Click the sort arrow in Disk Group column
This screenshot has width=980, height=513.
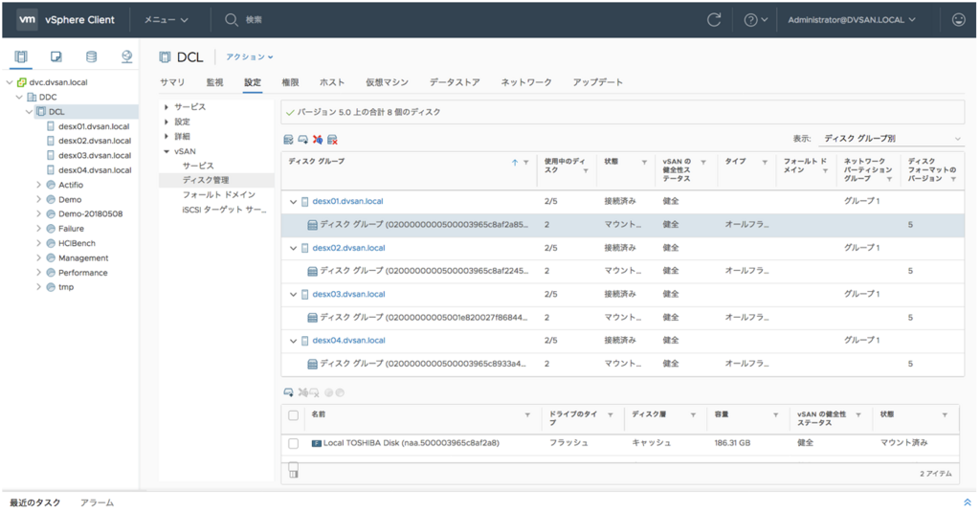click(x=514, y=162)
